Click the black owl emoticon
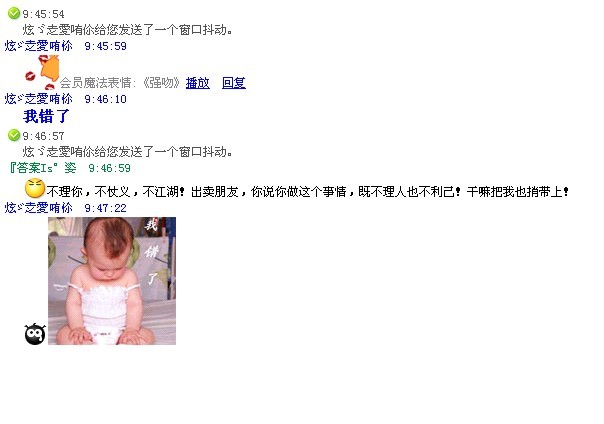The width and height of the screenshot is (604, 424). coord(35,334)
